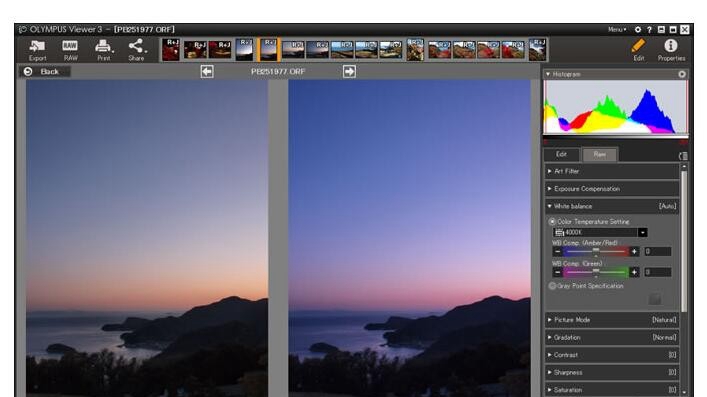Select Gray Point Specification radio button
Viewport: 707px width, 397px height.
point(552,286)
